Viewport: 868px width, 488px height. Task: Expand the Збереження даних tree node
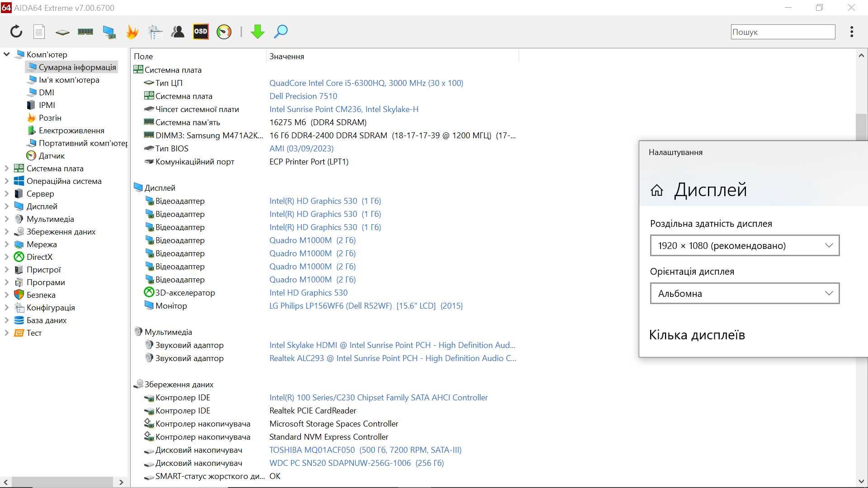[6, 231]
